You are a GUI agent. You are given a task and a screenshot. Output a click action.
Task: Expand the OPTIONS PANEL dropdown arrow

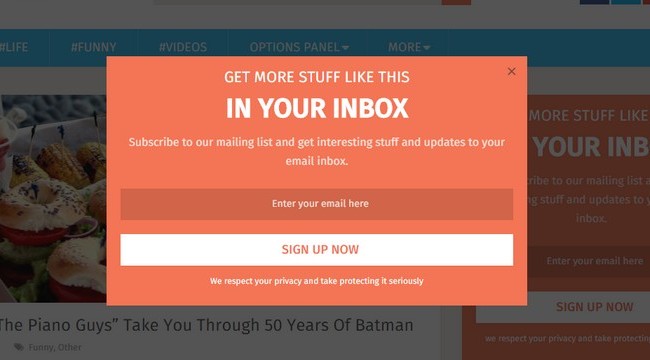tap(345, 48)
